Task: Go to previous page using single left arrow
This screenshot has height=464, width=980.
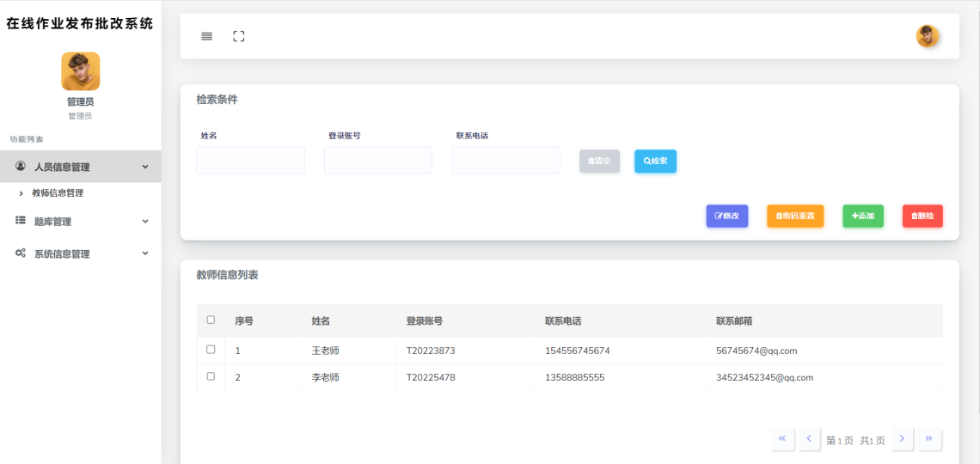Action: click(810, 439)
